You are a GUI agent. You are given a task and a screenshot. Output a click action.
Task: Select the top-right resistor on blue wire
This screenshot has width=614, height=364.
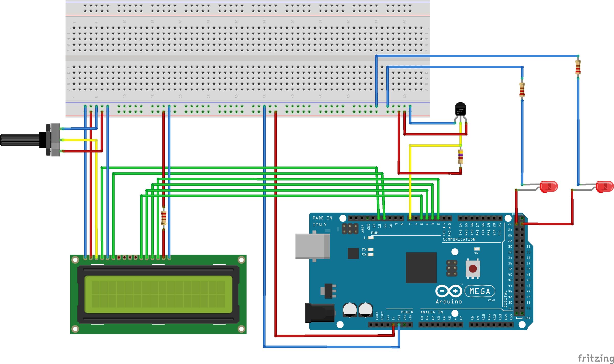pos(578,67)
